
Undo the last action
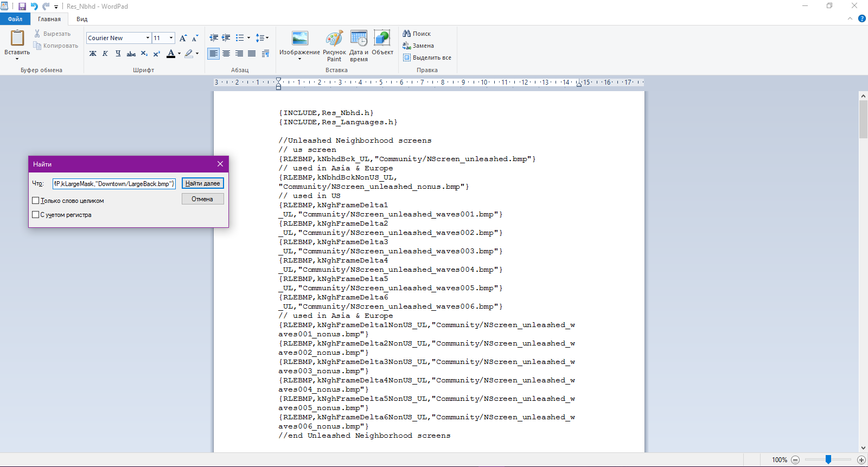tap(34, 7)
